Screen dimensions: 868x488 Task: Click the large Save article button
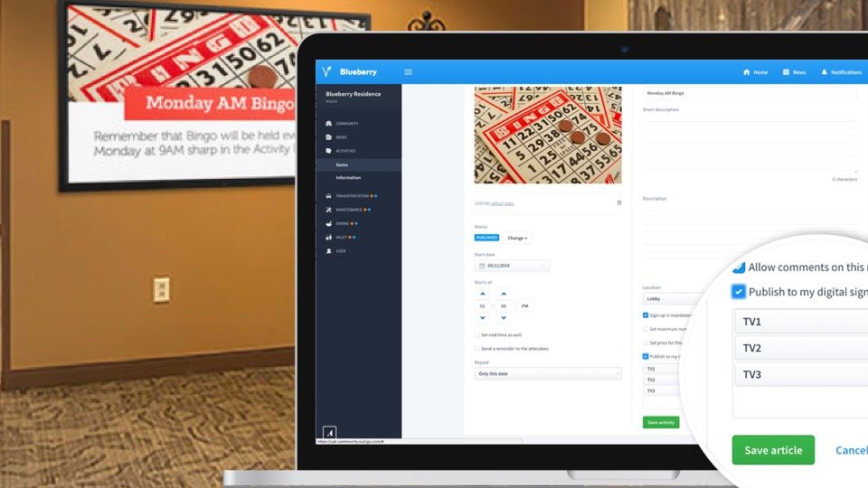773,450
